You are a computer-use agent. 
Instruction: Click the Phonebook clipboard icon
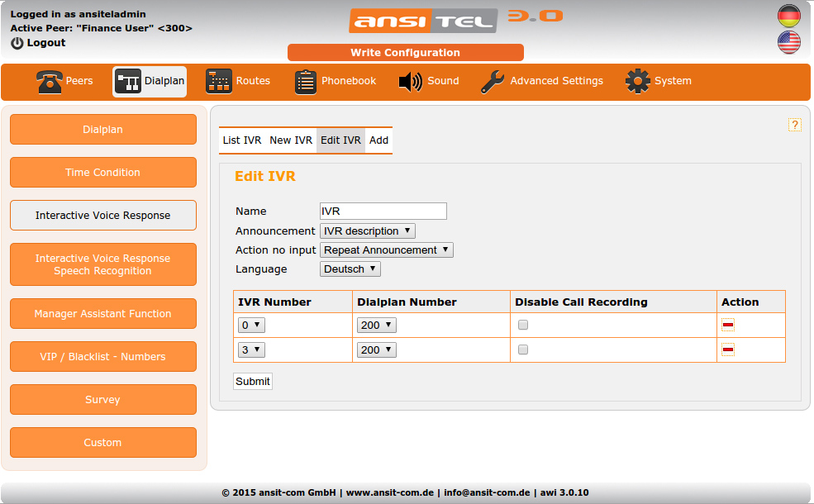306,82
